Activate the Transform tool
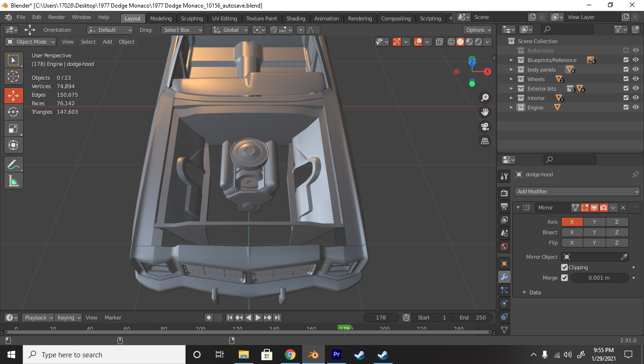Screen dimensions: 644x364 [x=13, y=145]
